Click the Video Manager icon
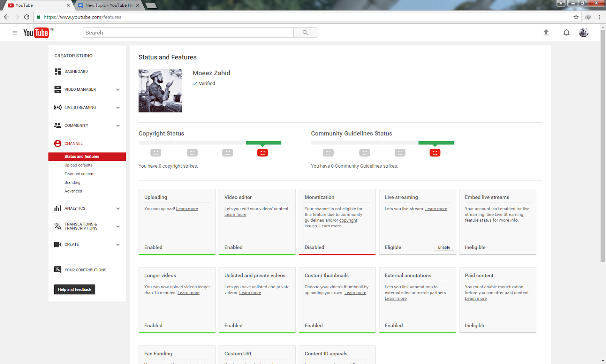Screen dimensions: 606x364 point(58,89)
